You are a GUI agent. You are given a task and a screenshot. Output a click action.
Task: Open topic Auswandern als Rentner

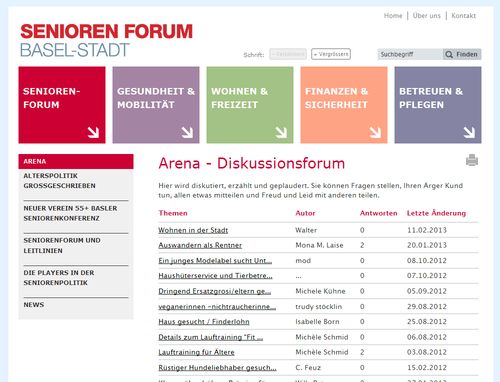(200, 245)
